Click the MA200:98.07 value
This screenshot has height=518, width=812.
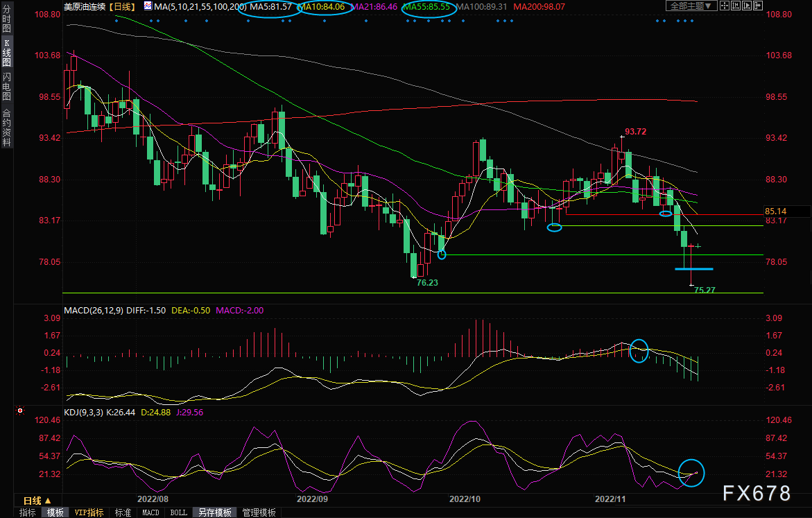pyautogui.click(x=539, y=7)
